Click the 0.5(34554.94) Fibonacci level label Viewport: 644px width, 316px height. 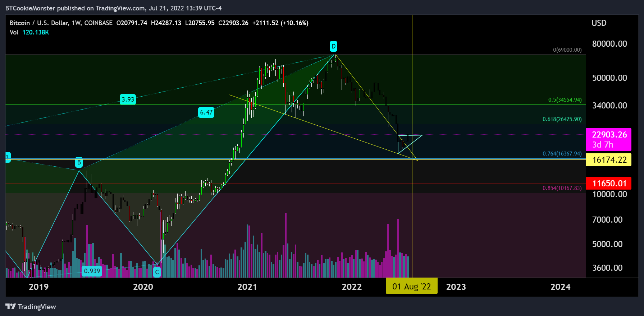[565, 100]
